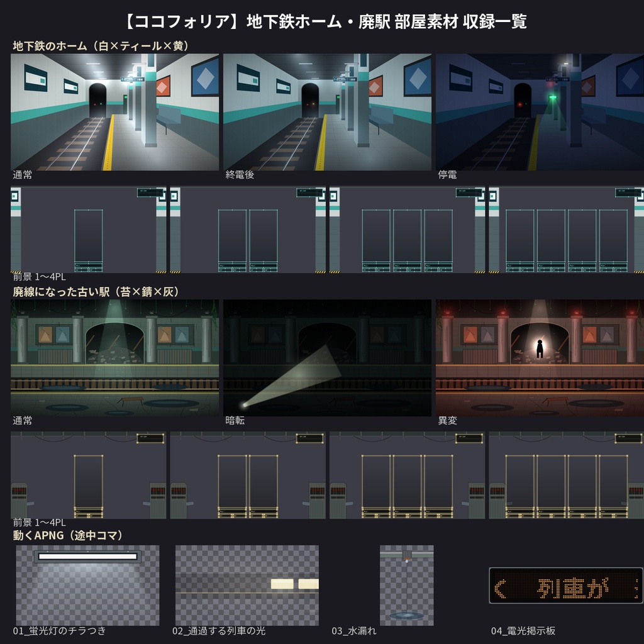Click the title 【ココフォリア】地下鉄ホーム・廃駅 部屋素材 収録一覧
The image size is (644, 644).
pyautogui.click(x=325, y=21)
